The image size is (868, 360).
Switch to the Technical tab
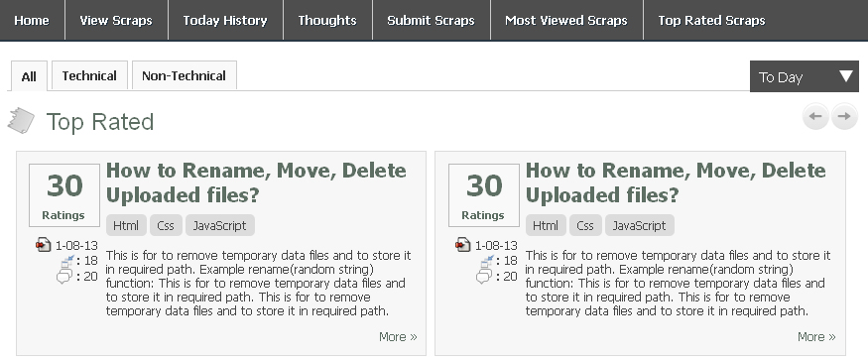[89, 75]
